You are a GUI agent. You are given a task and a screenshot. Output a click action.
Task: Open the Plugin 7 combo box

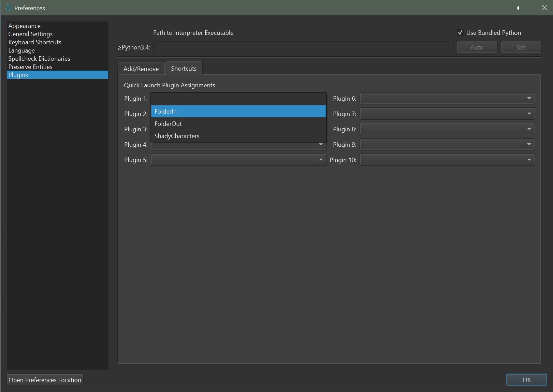pos(447,114)
